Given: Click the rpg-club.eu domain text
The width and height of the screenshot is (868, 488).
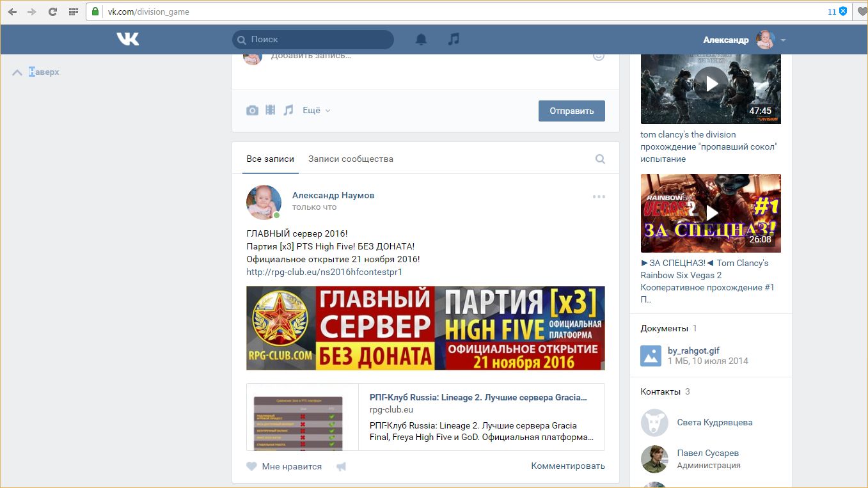Looking at the screenshot, I should coord(391,409).
